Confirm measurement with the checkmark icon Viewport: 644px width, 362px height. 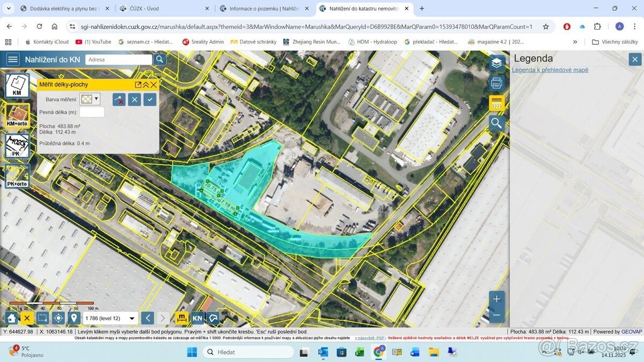tap(150, 99)
